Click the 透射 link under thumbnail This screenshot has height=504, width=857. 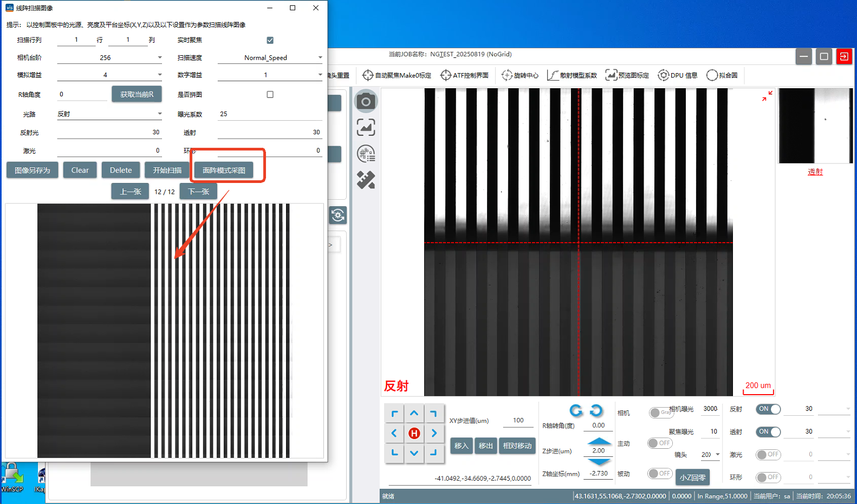pos(815,172)
